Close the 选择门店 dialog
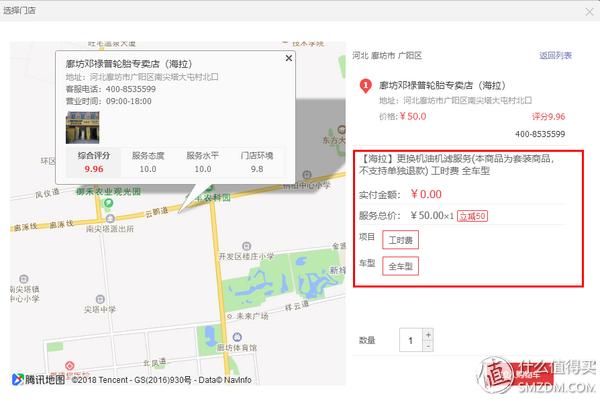 589,12
